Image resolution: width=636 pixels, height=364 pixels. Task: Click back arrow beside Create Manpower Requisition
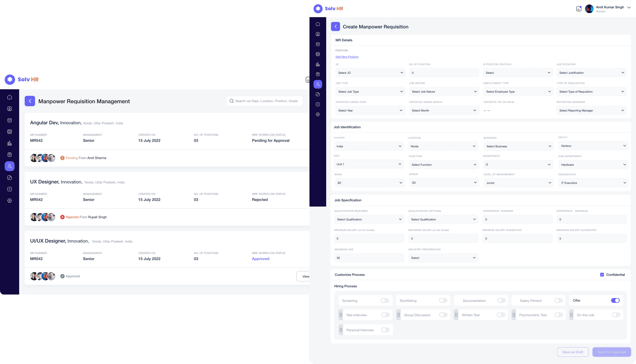[335, 27]
